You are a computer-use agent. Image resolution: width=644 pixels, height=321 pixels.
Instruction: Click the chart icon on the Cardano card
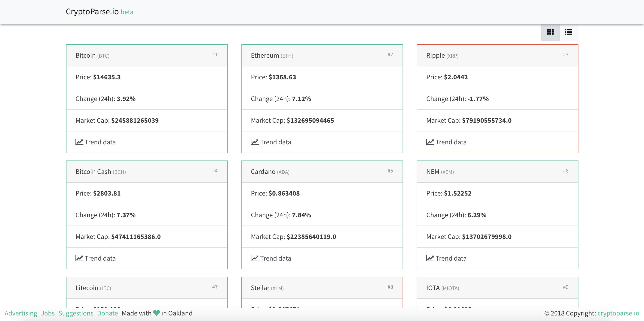255,258
